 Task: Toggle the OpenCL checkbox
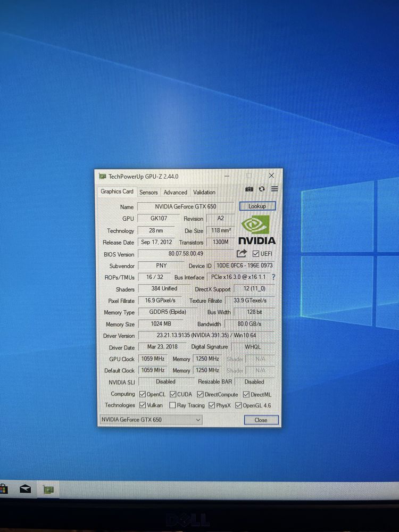[143, 394]
